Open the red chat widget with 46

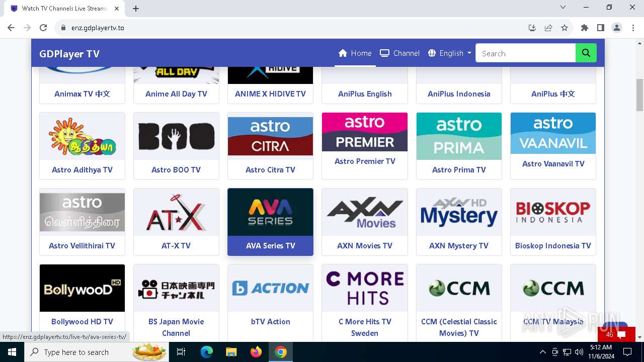[617, 334]
